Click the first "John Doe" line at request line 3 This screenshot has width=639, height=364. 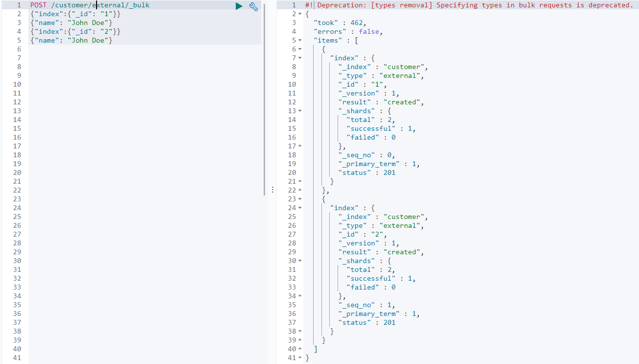tap(71, 23)
